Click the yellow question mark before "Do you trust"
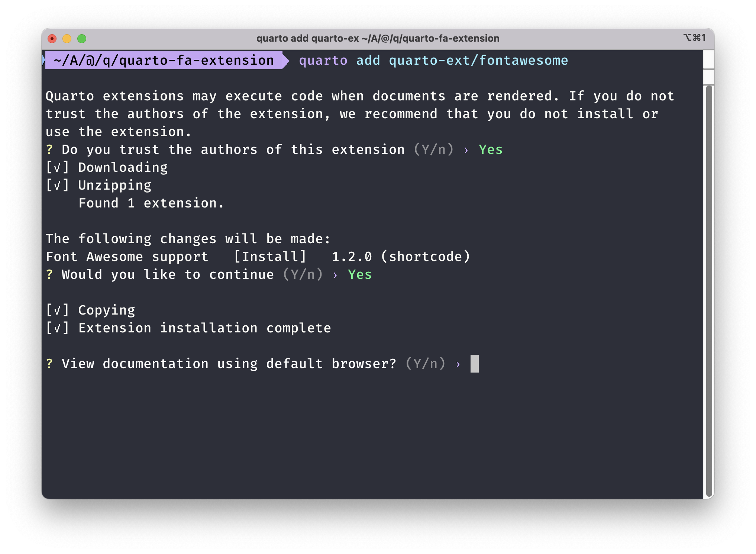Image resolution: width=756 pixels, height=554 pixels. (49, 149)
